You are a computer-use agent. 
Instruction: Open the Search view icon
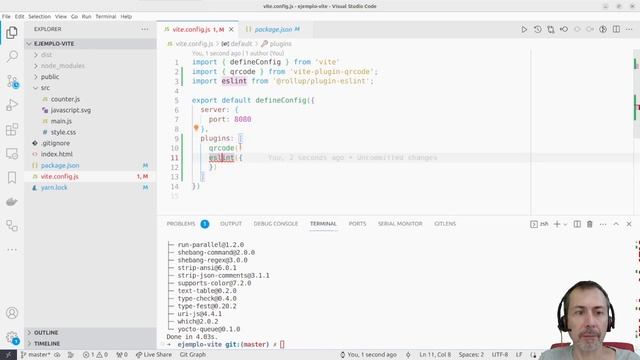coord(12,56)
